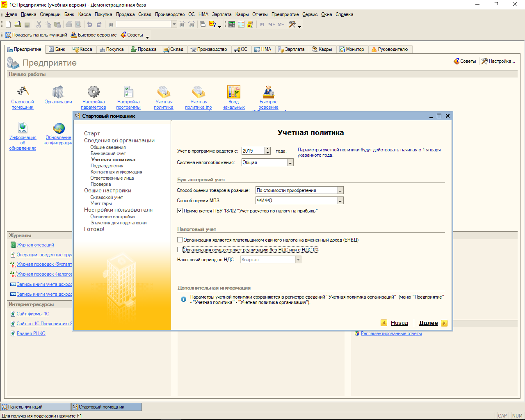525x420 pixels.
Task: Click the Способ оценки МПЗ field ФИФО
Action: click(297, 201)
